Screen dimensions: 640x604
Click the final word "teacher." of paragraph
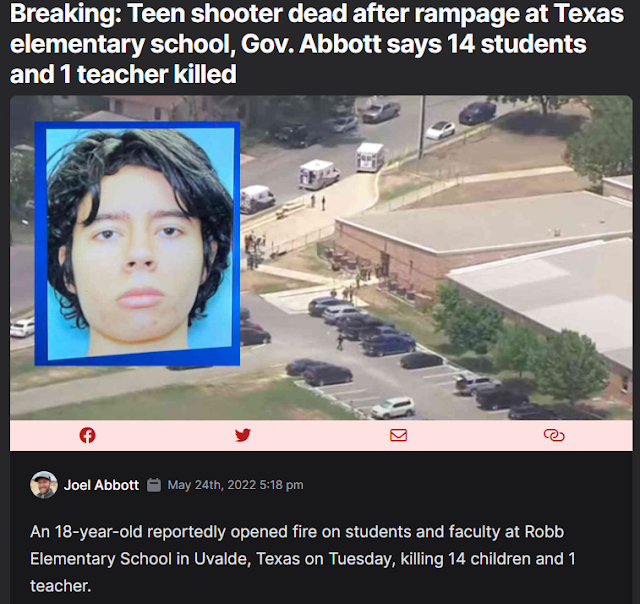[x=60, y=586]
